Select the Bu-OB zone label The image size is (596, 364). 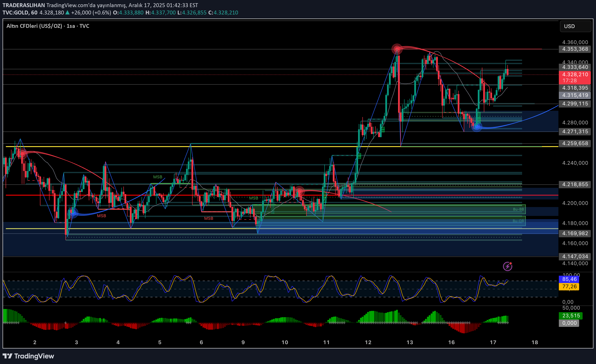pyautogui.click(x=518, y=221)
